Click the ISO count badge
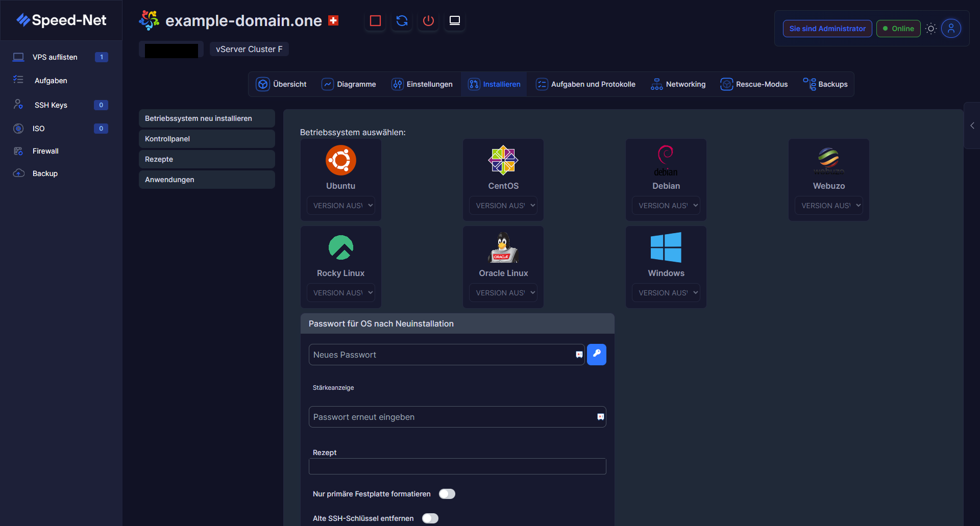Viewport: 980px width, 526px height. (x=101, y=129)
